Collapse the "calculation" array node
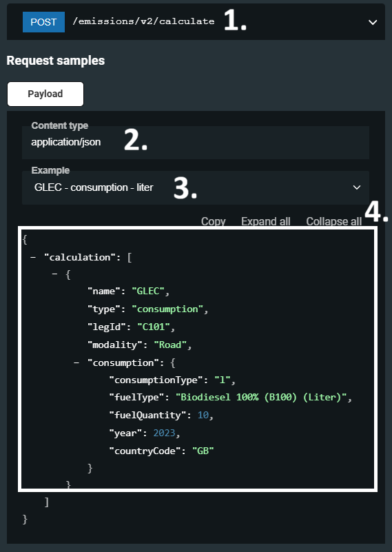 33,257
